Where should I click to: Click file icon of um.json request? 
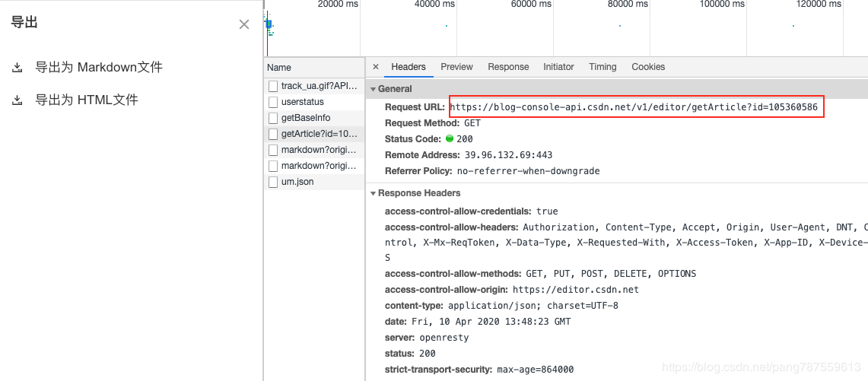[x=272, y=182]
